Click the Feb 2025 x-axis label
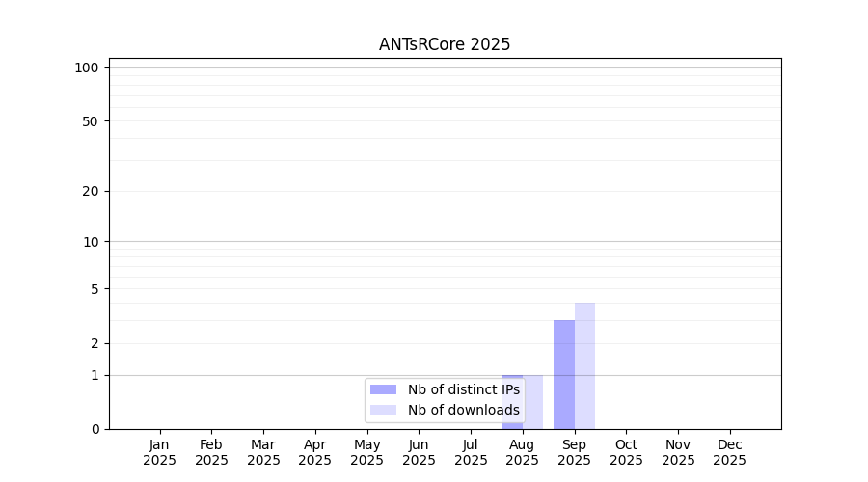The height and width of the screenshot is (482, 868). click(211, 452)
